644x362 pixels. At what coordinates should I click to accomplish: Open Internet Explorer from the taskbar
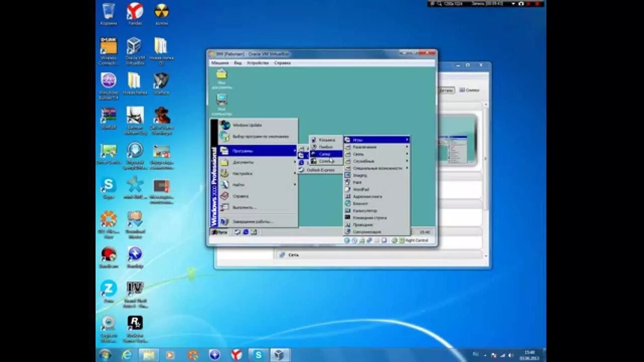point(127,355)
